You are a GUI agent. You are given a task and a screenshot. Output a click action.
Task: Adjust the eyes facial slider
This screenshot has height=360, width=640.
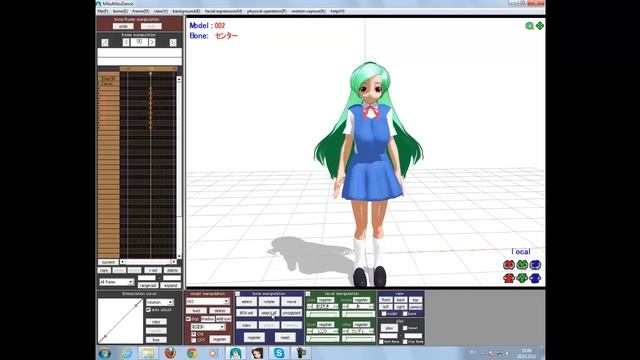323,314
